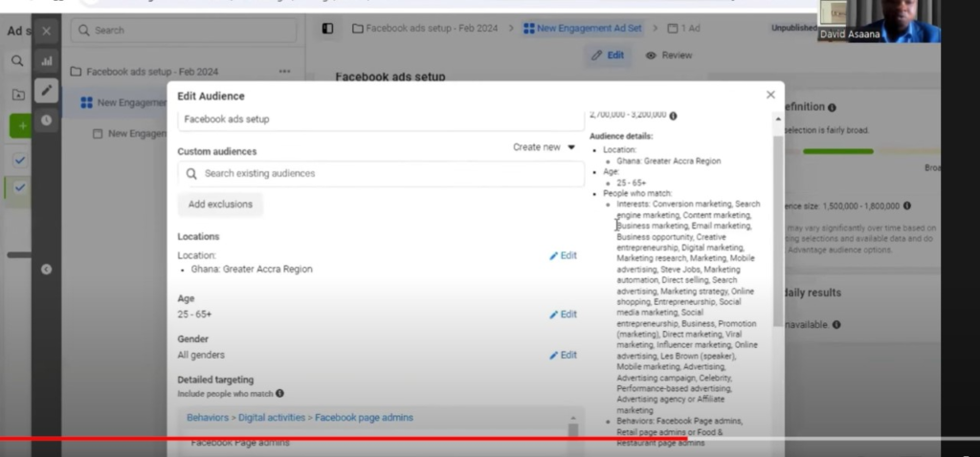Open the bar chart insights icon

(x=46, y=61)
